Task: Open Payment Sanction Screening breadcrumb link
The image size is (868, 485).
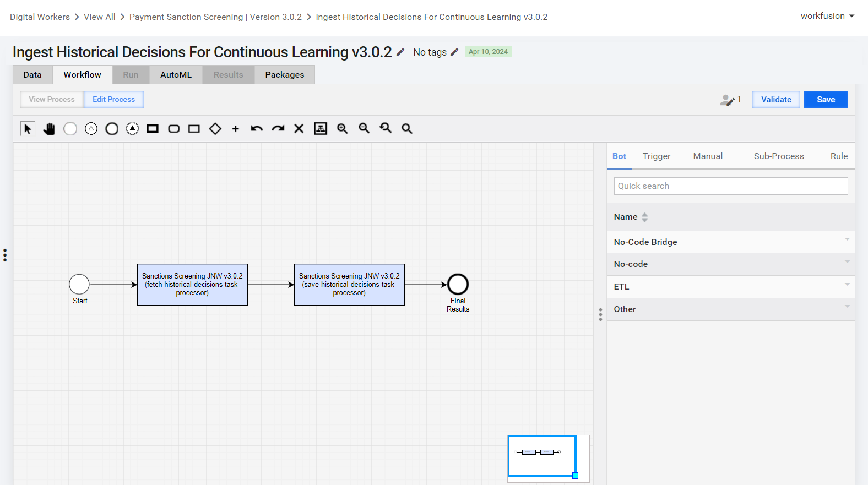Action: (x=215, y=17)
